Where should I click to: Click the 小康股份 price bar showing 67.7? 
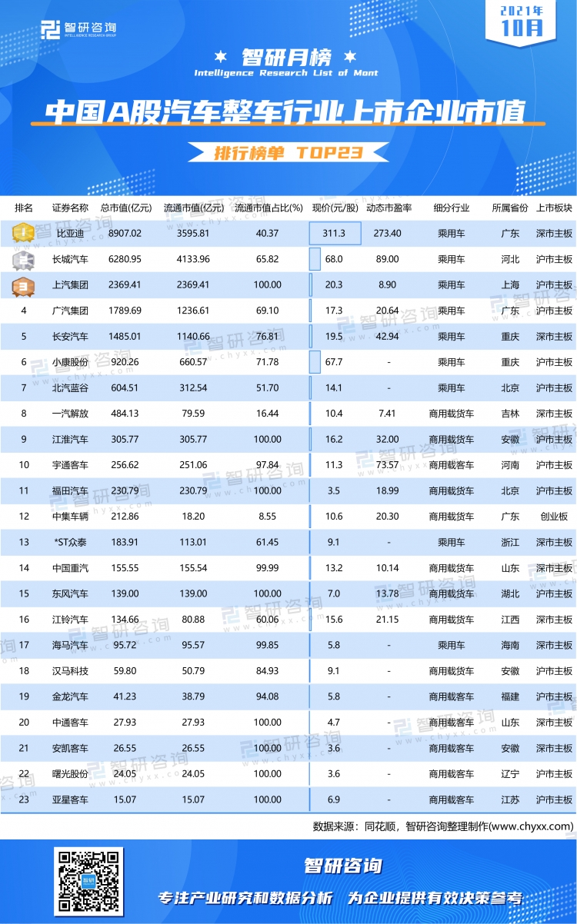[314, 362]
